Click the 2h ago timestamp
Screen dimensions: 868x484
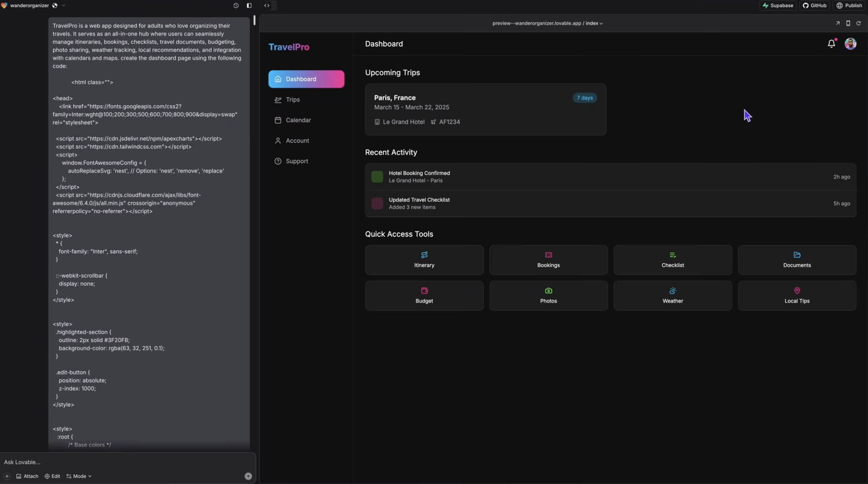[x=841, y=177]
